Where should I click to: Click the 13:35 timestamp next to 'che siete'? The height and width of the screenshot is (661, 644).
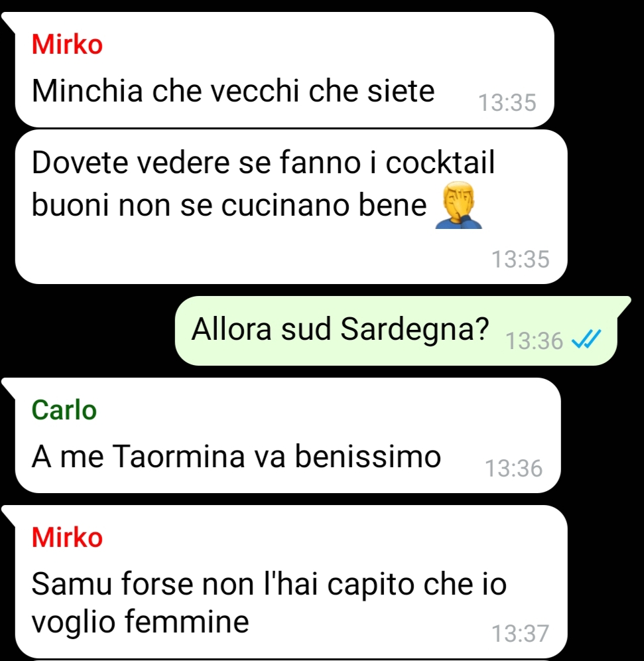507,102
